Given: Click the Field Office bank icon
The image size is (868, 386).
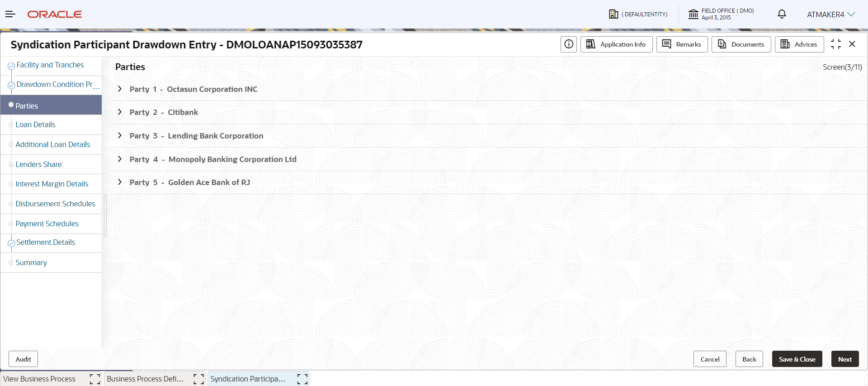Looking at the screenshot, I should (x=693, y=14).
